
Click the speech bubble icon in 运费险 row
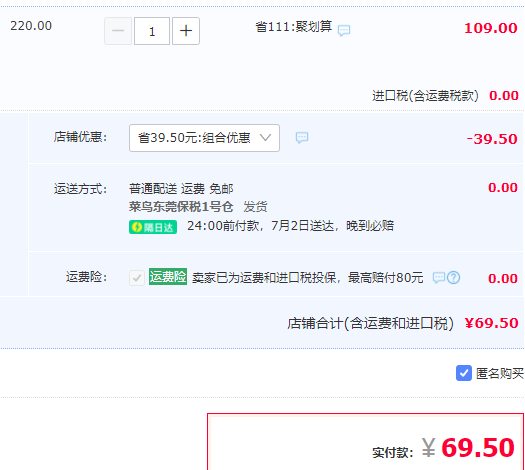click(439, 278)
